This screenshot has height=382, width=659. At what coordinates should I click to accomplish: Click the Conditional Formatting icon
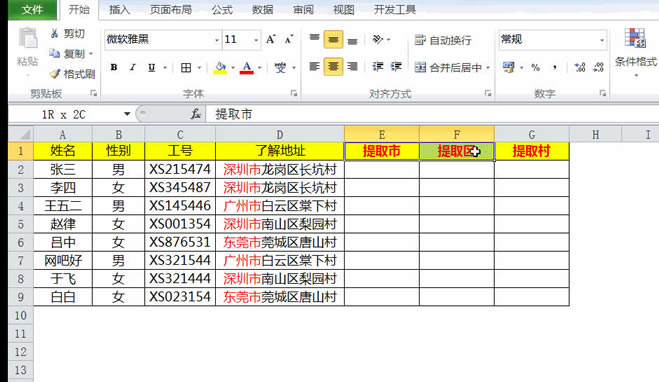click(x=634, y=38)
